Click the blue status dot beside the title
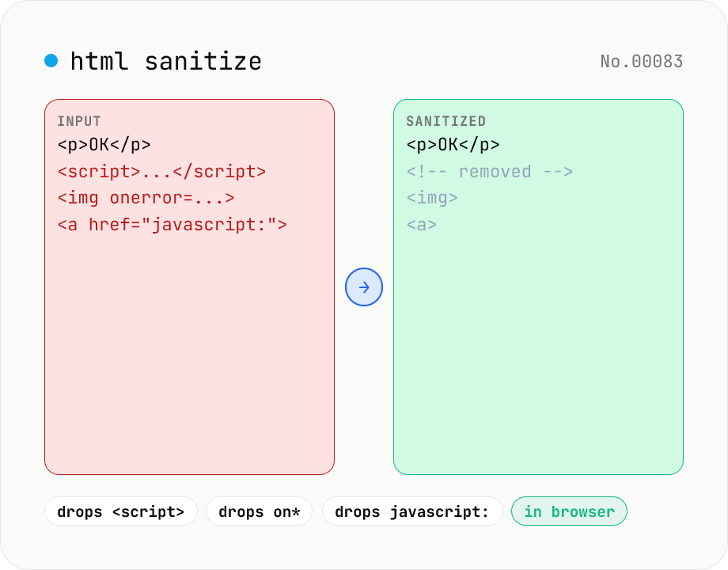728x570 pixels. pyautogui.click(x=51, y=61)
